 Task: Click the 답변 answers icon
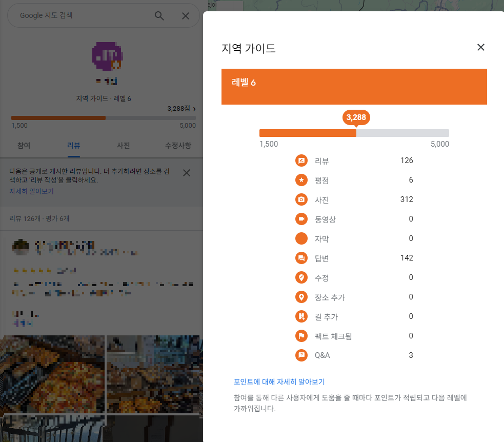[301, 258]
